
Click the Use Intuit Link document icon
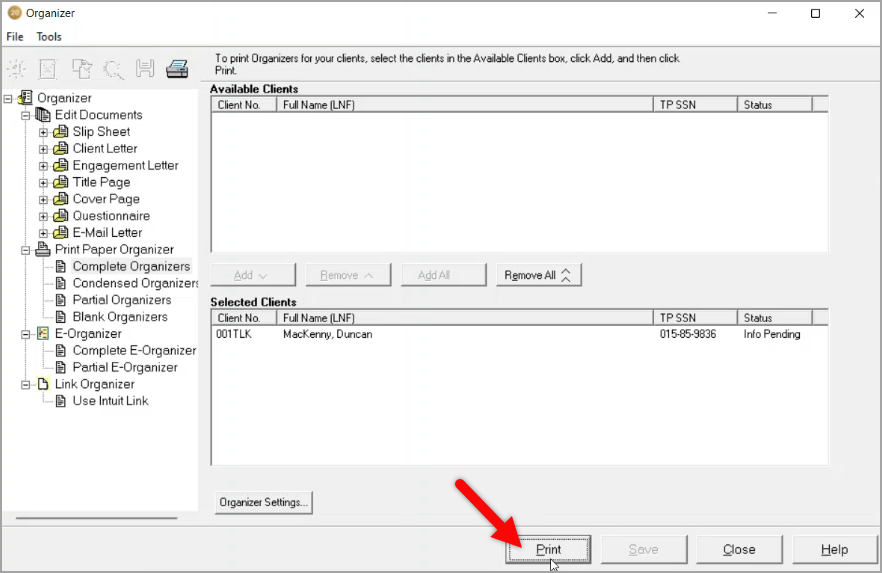(x=61, y=401)
